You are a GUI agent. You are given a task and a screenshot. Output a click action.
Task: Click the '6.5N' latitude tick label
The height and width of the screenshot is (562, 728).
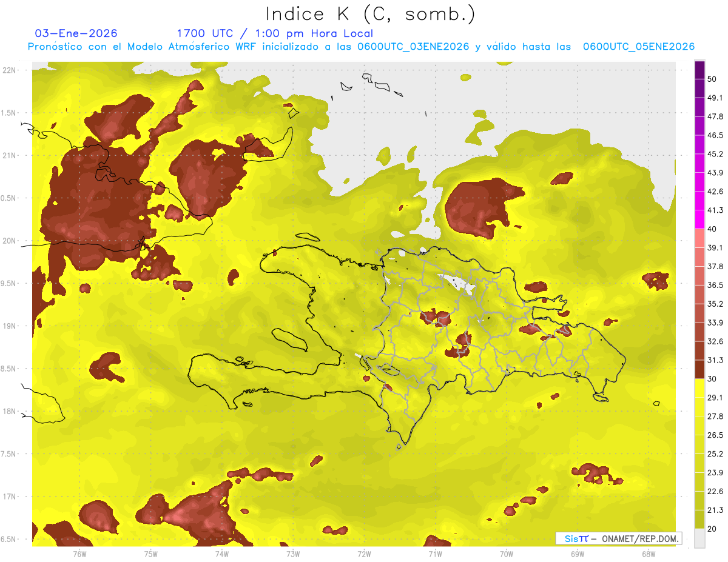(x=9, y=540)
